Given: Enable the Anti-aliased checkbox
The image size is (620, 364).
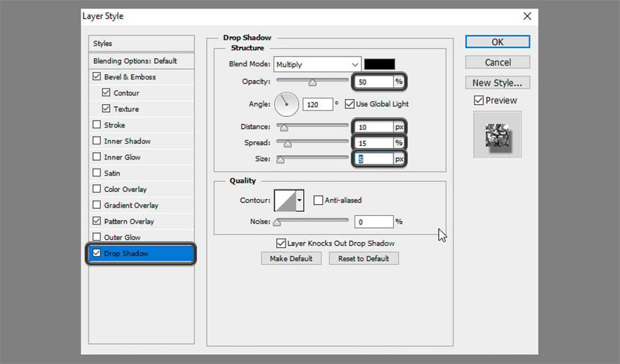Looking at the screenshot, I should point(318,200).
